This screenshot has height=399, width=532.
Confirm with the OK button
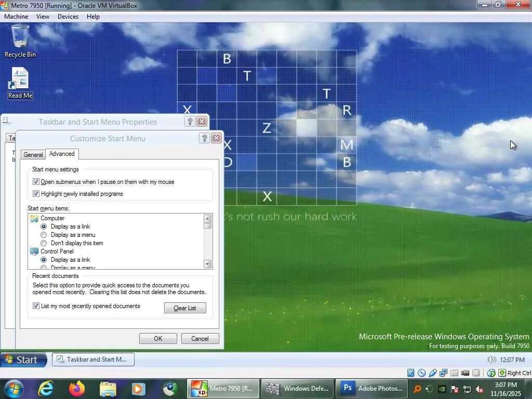coord(158,338)
